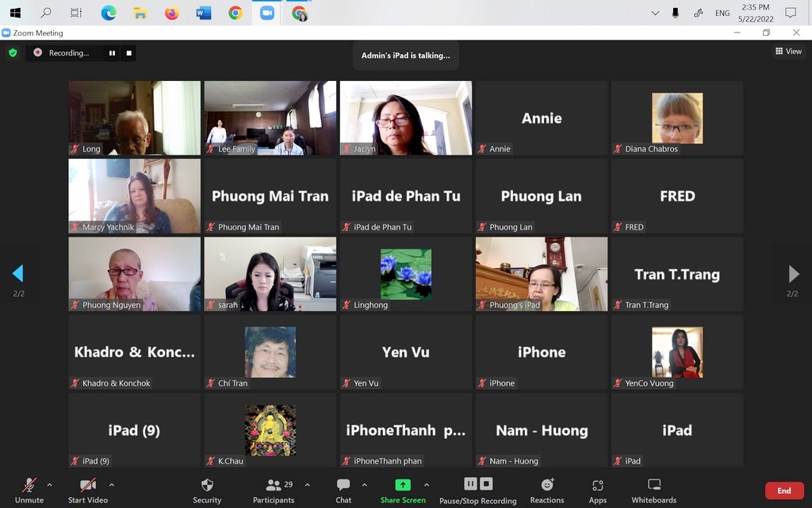Pause the recording in the top indicator

coord(112,53)
